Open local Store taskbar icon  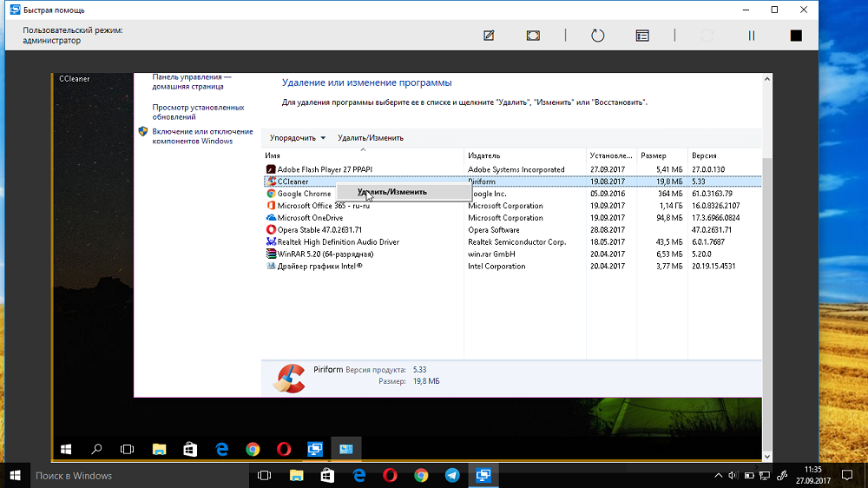point(328,476)
